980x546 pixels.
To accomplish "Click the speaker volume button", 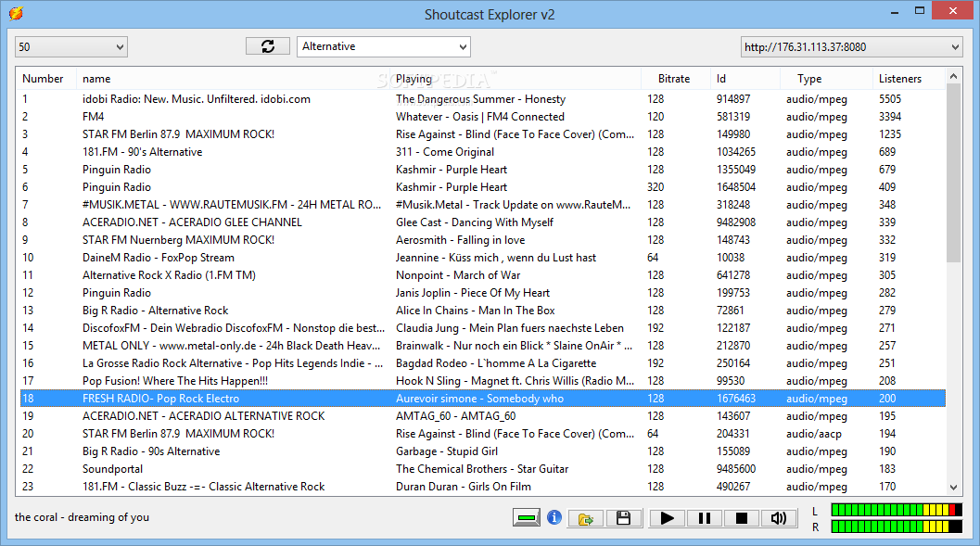I will pos(779,518).
